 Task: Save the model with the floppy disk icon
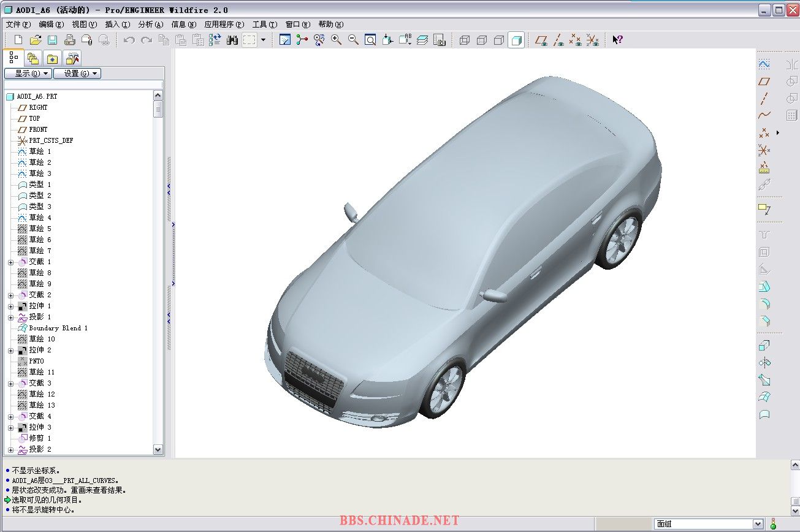tap(53, 40)
